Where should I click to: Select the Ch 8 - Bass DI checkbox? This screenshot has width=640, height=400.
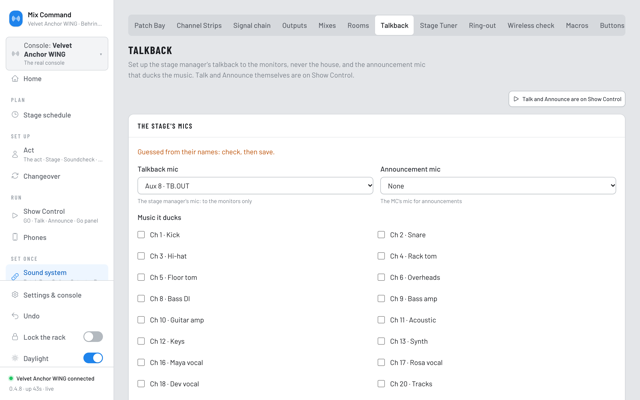141,298
